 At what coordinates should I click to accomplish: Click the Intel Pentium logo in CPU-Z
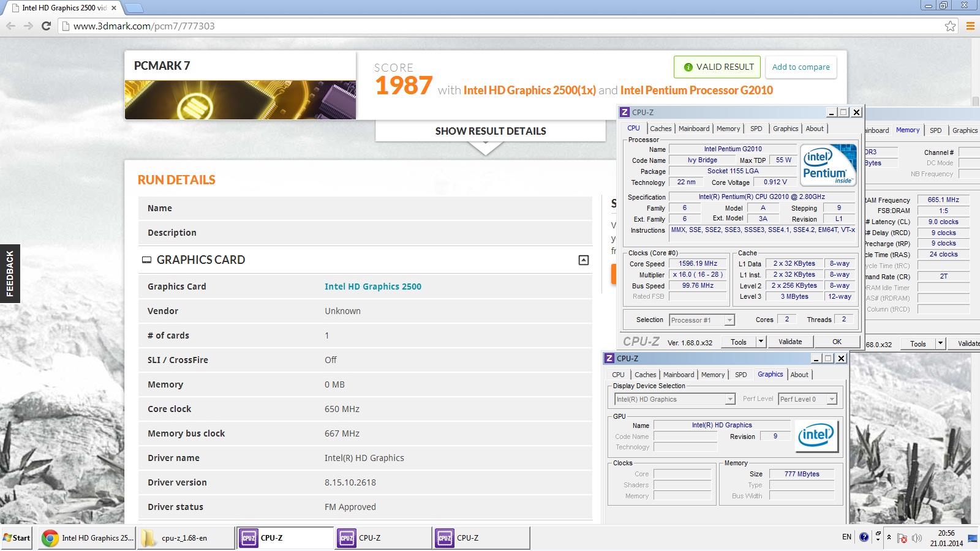click(828, 165)
